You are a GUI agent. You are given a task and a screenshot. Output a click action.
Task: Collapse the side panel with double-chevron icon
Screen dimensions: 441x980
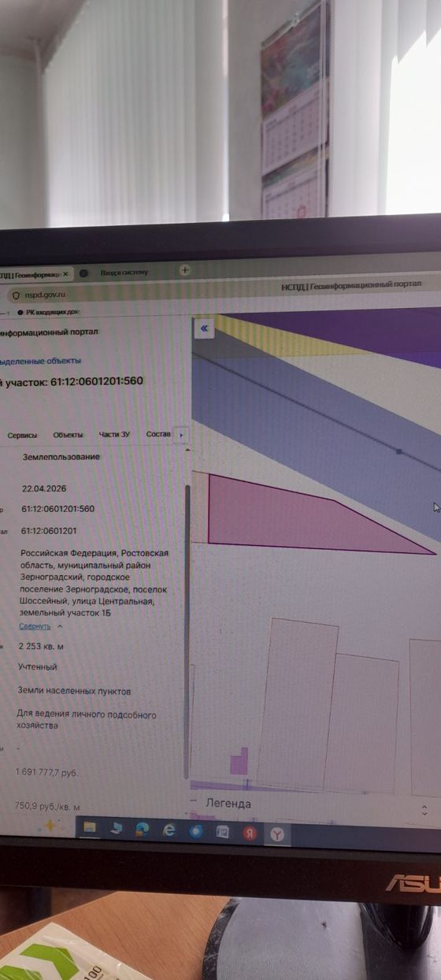204,329
